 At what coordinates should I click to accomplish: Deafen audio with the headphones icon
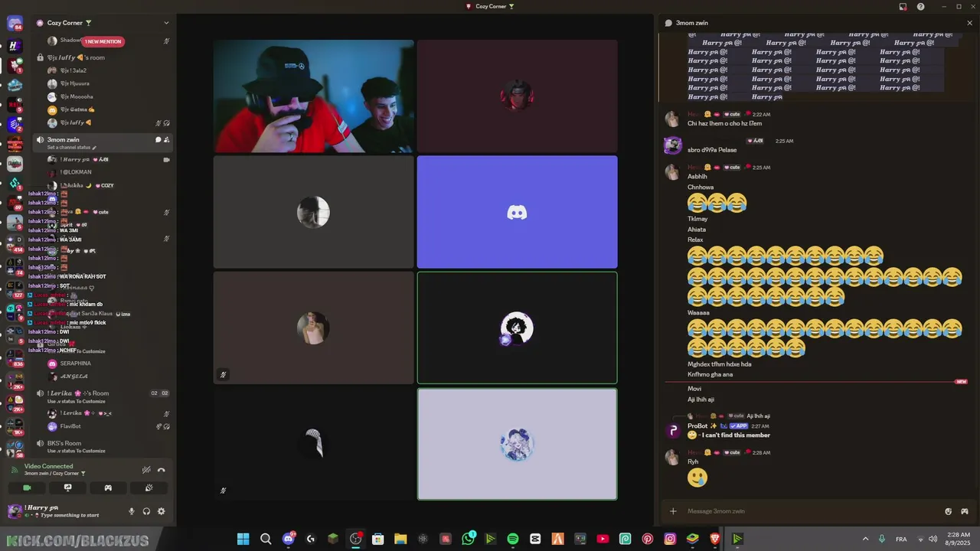(x=146, y=511)
